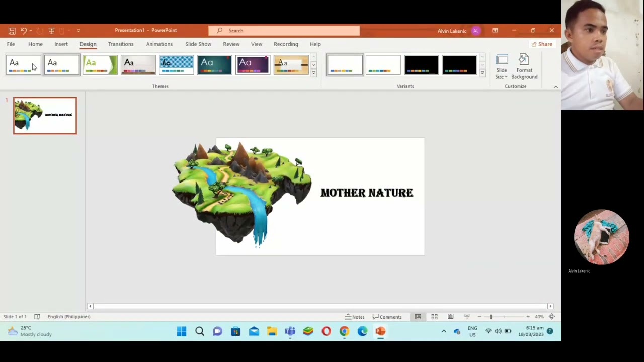This screenshot has height=362, width=644.
Task: Collapse the ribbon with the chevron
Action: 556,87
